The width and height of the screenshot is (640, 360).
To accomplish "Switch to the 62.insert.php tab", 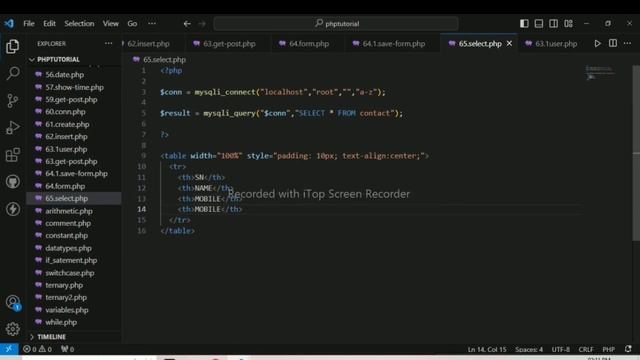I will click(148, 44).
